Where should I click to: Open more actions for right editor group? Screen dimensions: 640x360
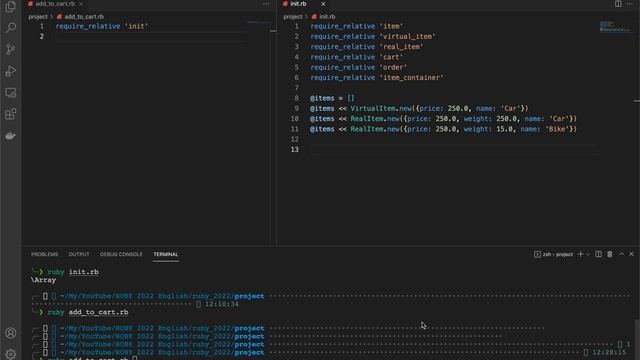point(630,4)
